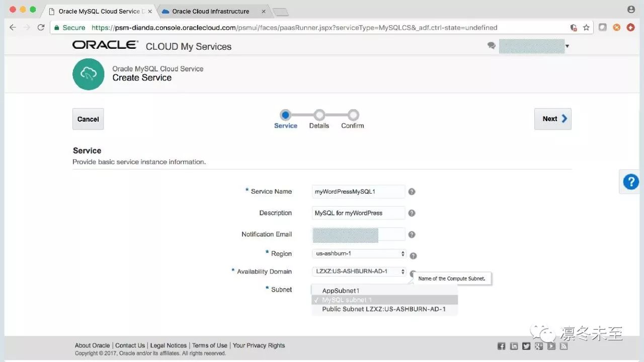Screen dimensions: 644x362
Task: Open the RSS feed icon in footer
Action: (x=564, y=346)
